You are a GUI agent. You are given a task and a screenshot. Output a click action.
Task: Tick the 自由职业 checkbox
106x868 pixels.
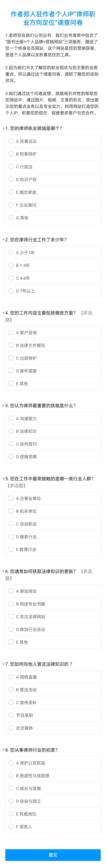click(11, 524)
